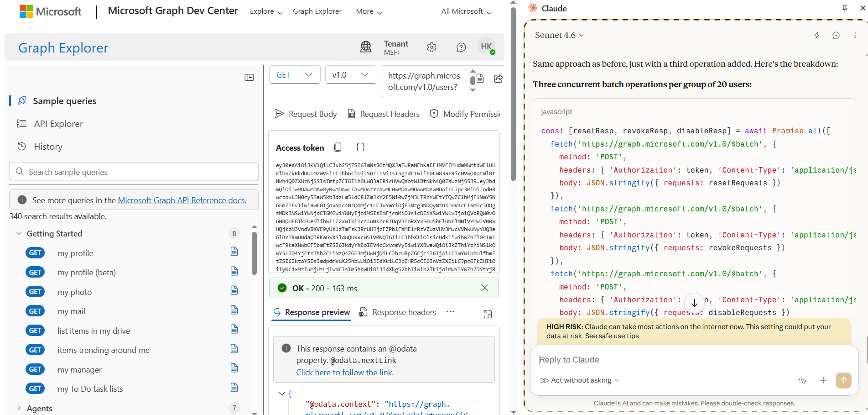
Task: Pin the Claude side panel
Action: coord(845,8)
